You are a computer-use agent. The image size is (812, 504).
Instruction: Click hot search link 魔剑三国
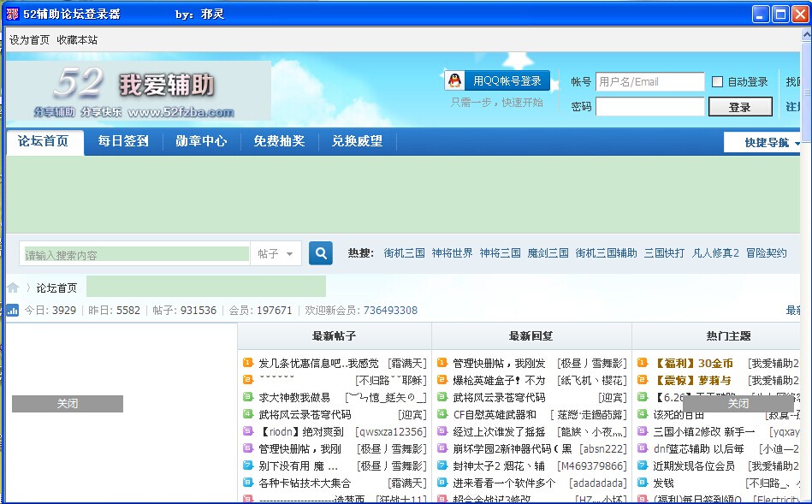[x=548, y=252]
